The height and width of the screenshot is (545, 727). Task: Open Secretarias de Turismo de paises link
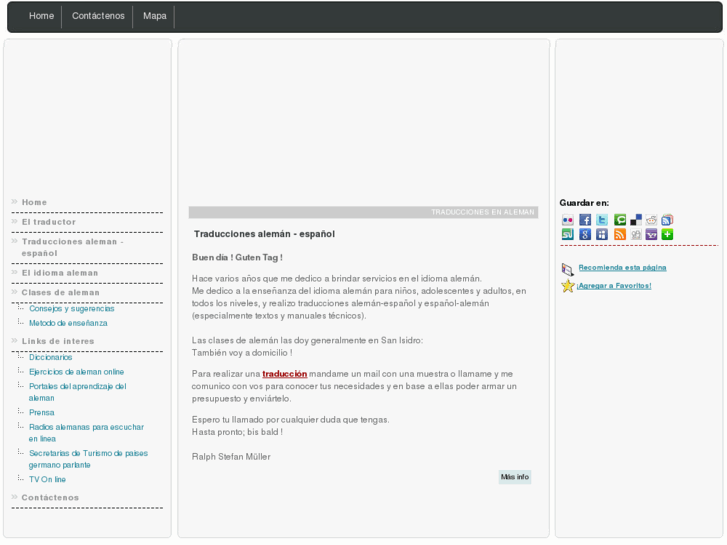coord(88,459)
